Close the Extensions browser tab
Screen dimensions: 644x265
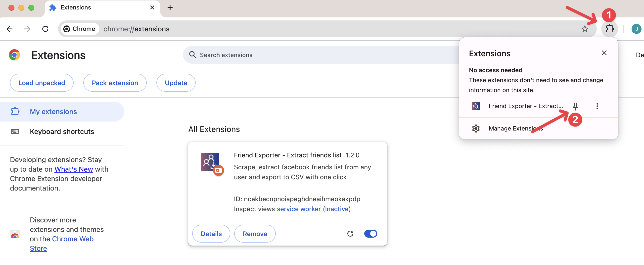152,8
